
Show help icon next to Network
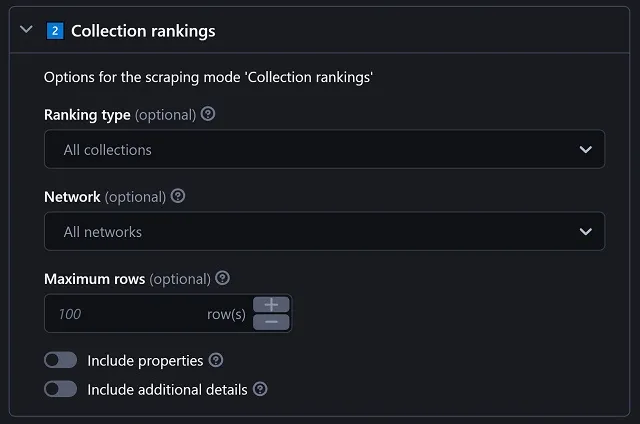pos(178,196)
